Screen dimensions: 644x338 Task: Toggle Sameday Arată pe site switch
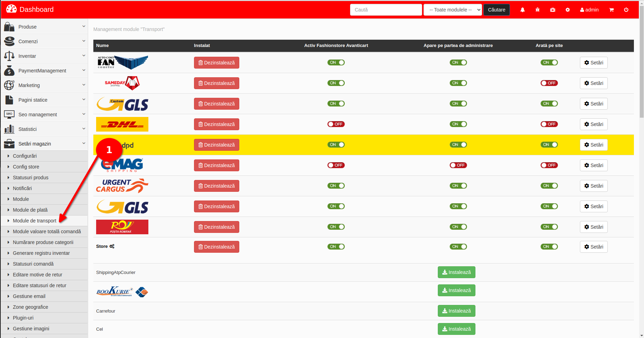(x=549, y=83)
